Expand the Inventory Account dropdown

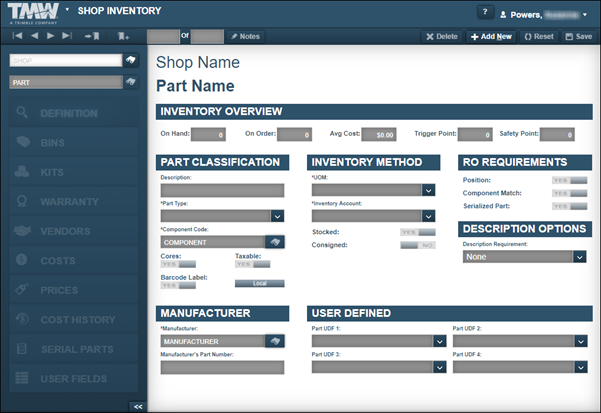[x=428, y=216]
